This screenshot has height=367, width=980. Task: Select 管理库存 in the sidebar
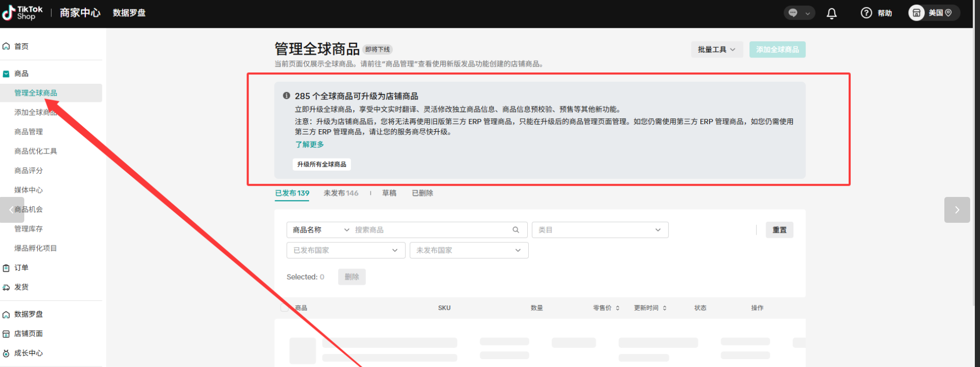coord(28,229)
